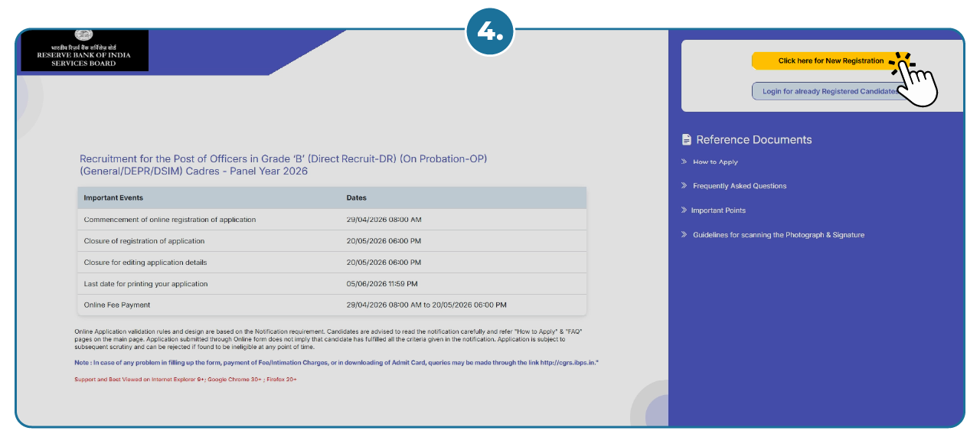
Task: Click the Recruitment for Officers in Grade 'B' title
Action: (283, 165)
